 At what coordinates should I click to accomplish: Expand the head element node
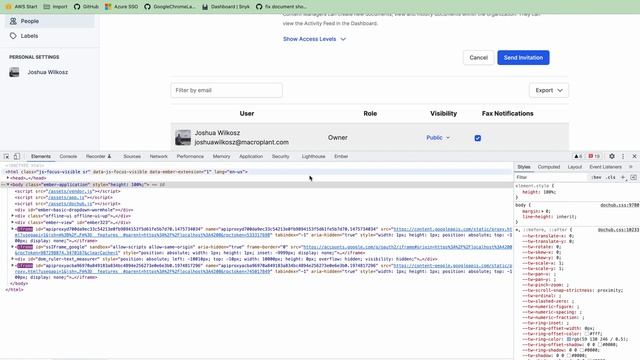(x=8, y=178)
